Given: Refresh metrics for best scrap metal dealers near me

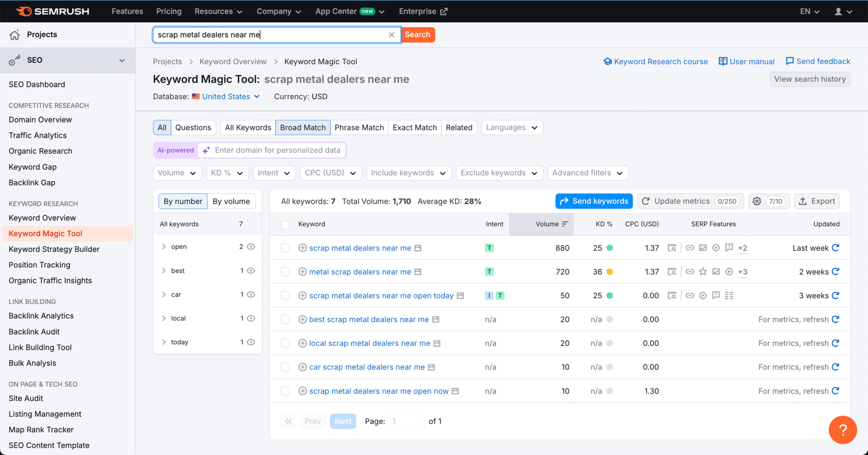Looking at the screenshot, I should [x=835, y=319].
